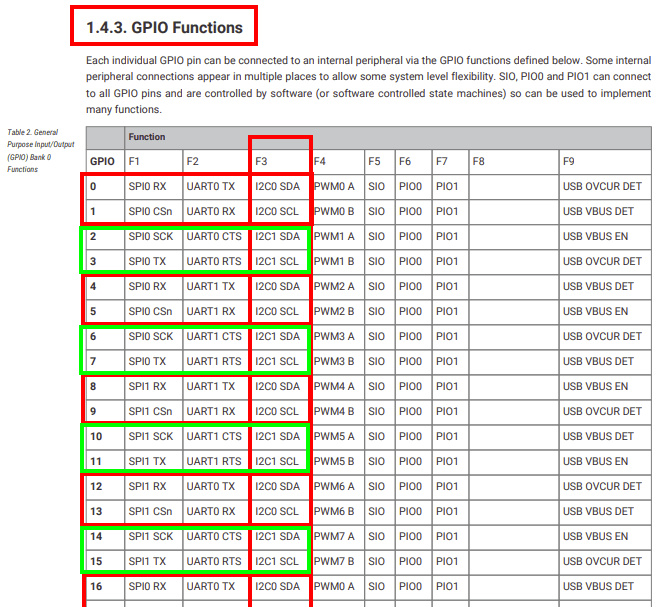
Task: Click 'USB OVCUR DET' in GPIO 15 row
Action: [x=602, y=562]
